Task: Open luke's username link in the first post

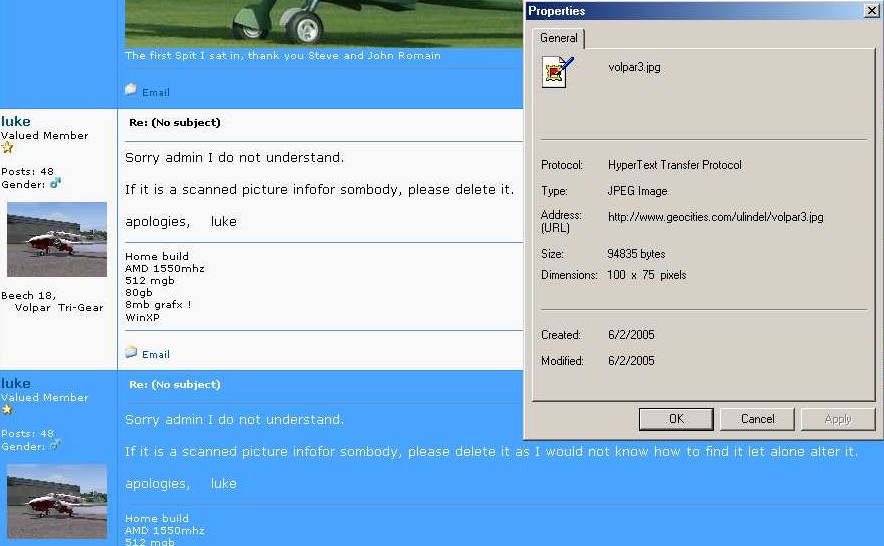Action: point(16,121)
